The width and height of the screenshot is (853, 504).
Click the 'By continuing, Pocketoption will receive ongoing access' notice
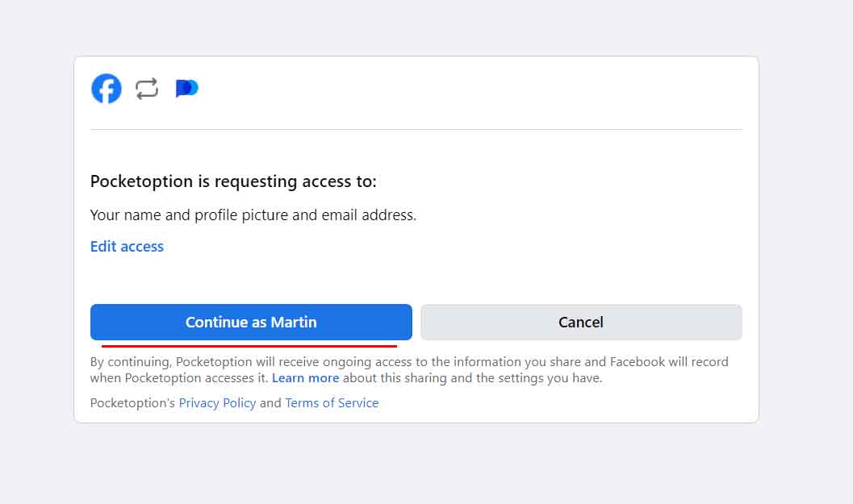(x=409, y=369)
